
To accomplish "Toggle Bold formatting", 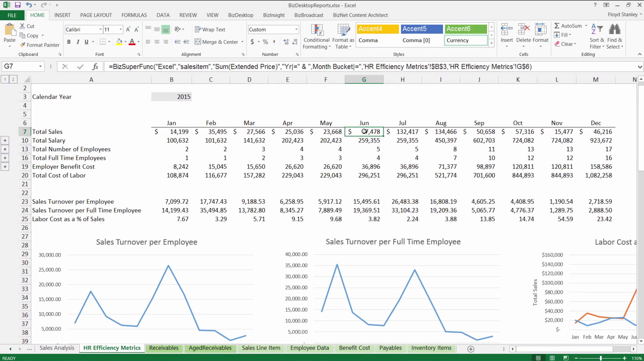I will (69, 42).
